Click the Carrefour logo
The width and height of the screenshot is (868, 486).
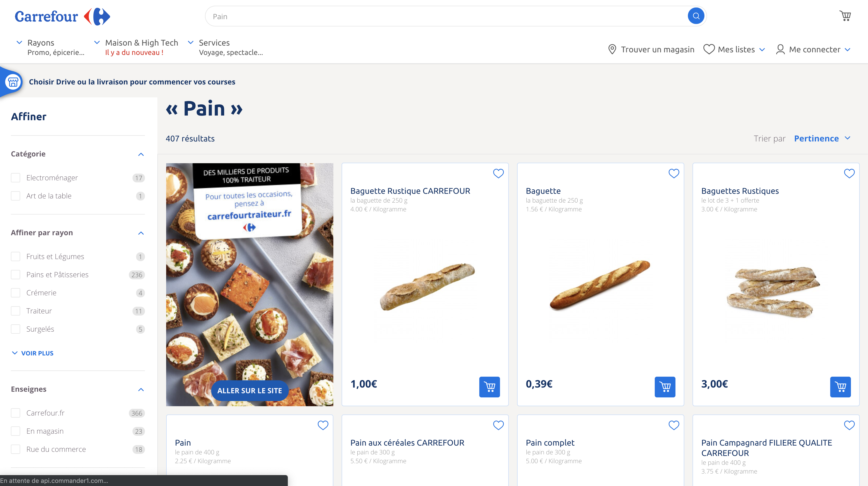coord(62,17)
